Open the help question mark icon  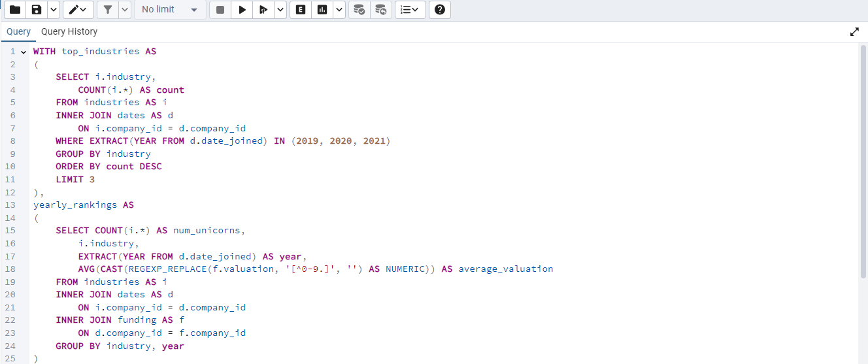click(440, 10)
